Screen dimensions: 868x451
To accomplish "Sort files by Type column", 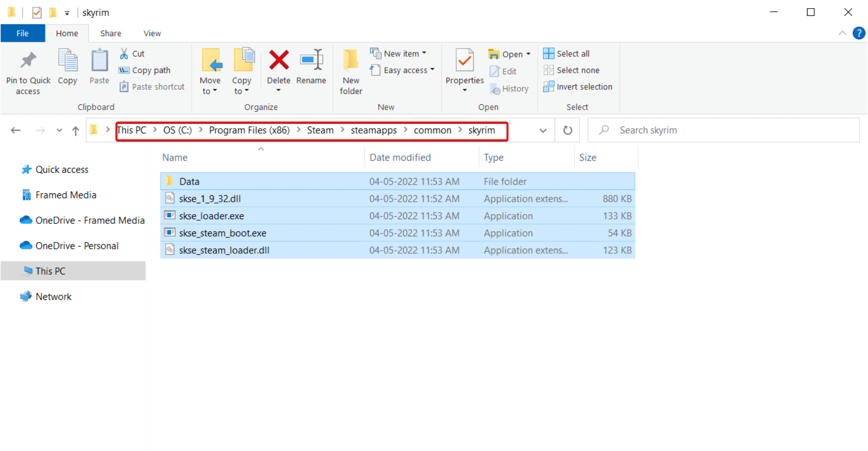I will tap(494, 158).
